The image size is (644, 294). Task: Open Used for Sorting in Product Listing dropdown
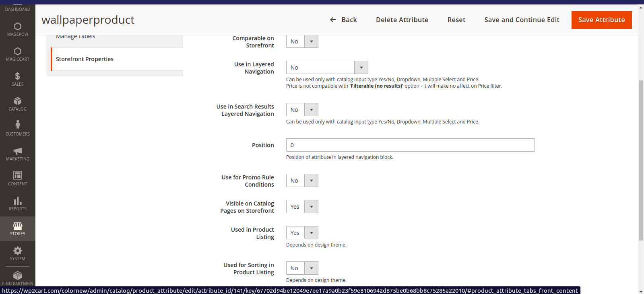(302, 268)
